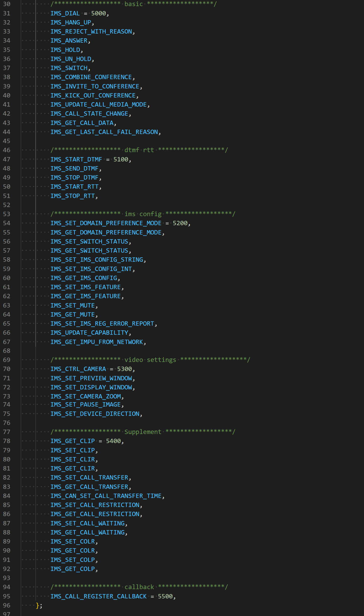Screen dimensions: 364x616
Task: Click IMS_START_DTMF identifier
Action: click(x=76, y=159)
